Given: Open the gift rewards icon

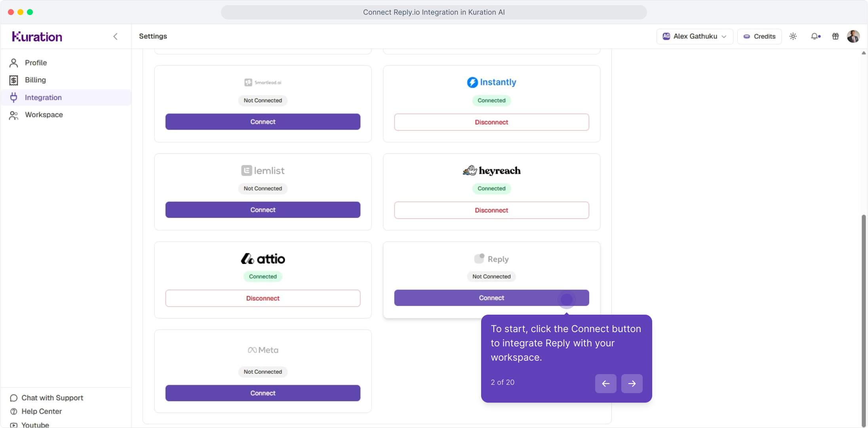Looking at the screenshot, I should (836, 36).
